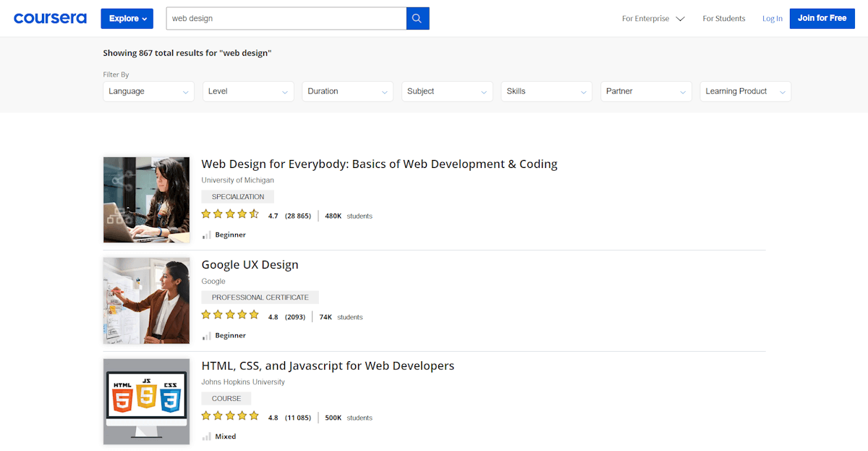Open the Level filter dropdown
Viewport: 868px width, 451px height.
click(248, 91)
